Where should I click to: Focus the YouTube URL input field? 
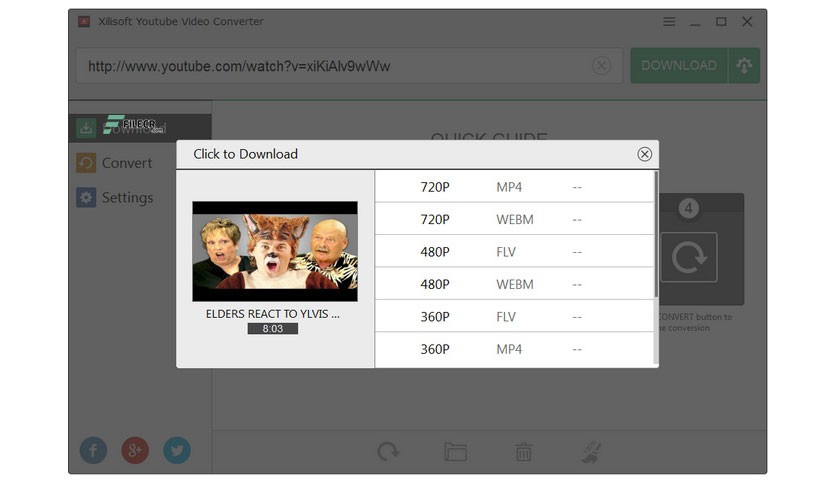[x=349, y=66]
